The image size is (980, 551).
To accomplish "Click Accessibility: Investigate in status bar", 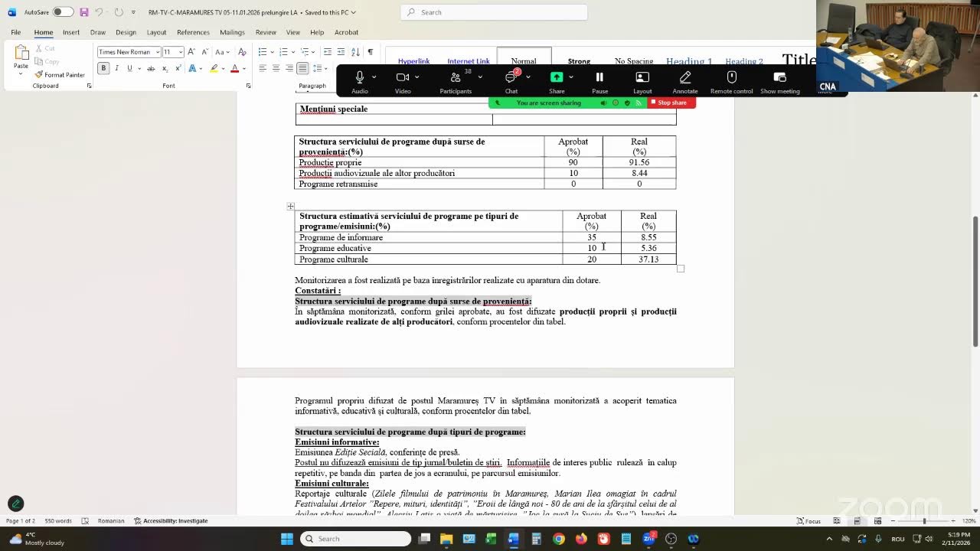I will point(171,521).
